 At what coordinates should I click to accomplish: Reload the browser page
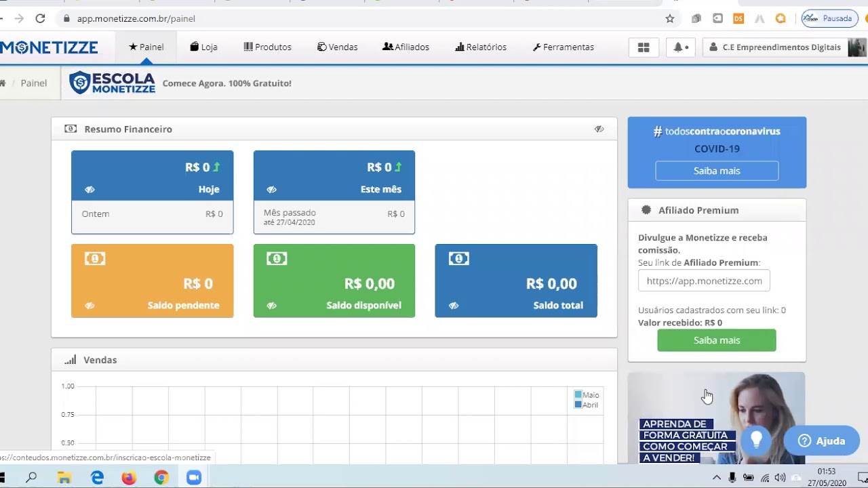click(x=40, y=18)
